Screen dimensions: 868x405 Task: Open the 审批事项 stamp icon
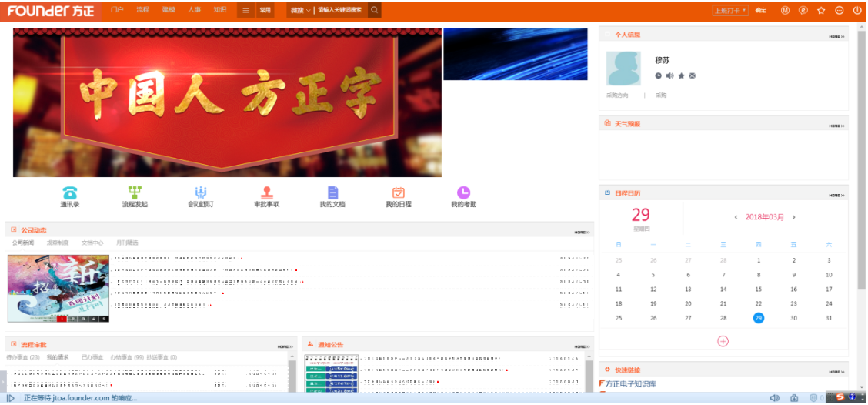[x=267, y=192]
